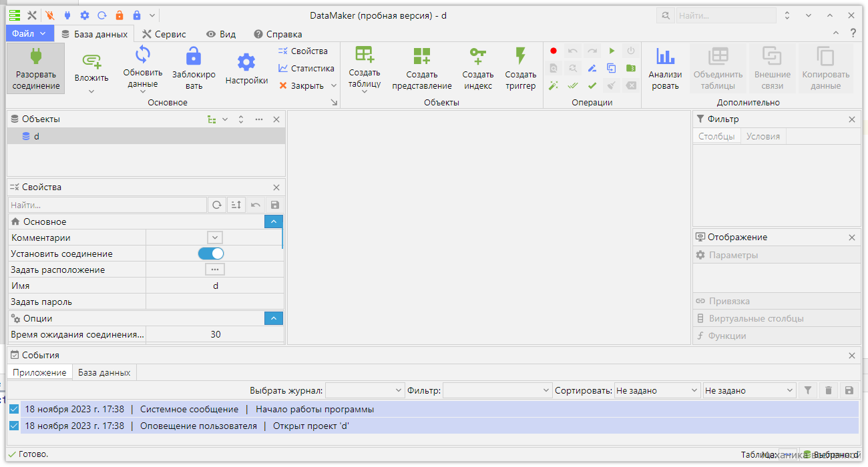
Task: Click the save icon in the Свойства toolbar
Action: click(274, 205)
